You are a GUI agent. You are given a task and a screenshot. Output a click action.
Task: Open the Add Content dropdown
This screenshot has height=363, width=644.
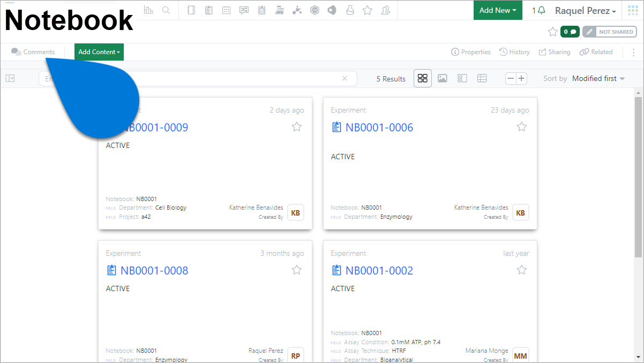(x=99, y=52)
